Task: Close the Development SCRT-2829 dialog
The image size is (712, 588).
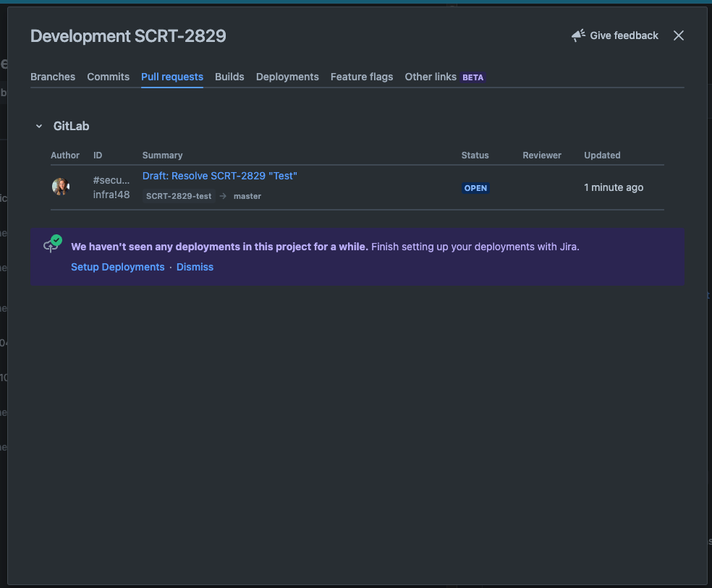Action: 679,36
